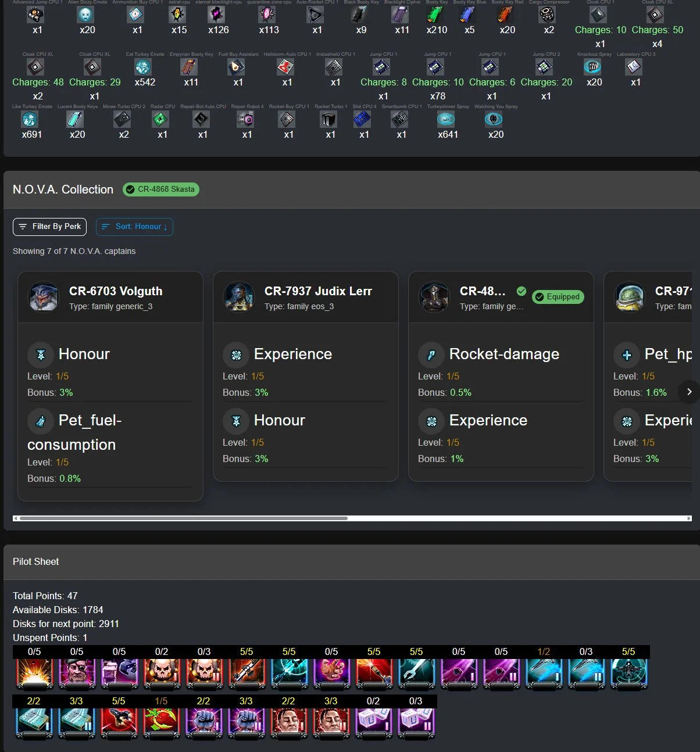
Task: Click the next-arrow chevron on captains carousel
Action: click(x=689, y=392)
